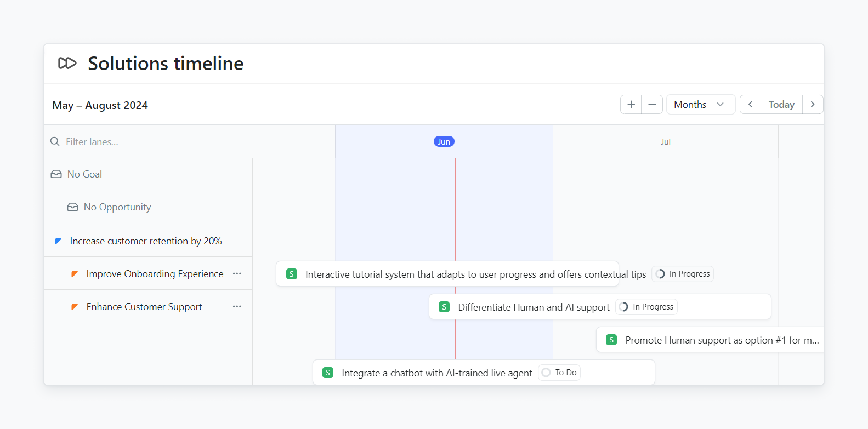Viewport: 868px width, 429px height.
Task: Go to the previous period with left chevron
Action: pos(750,105)
